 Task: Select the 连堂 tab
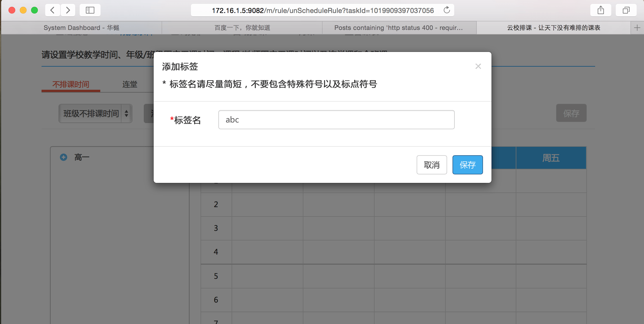click(x=130, y=84)
